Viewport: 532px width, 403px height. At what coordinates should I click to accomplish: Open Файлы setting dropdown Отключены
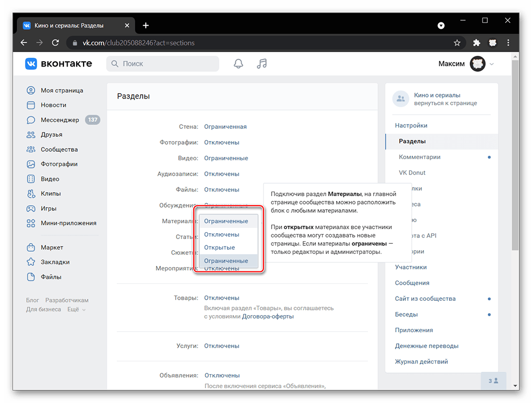[x=222, y=190]
